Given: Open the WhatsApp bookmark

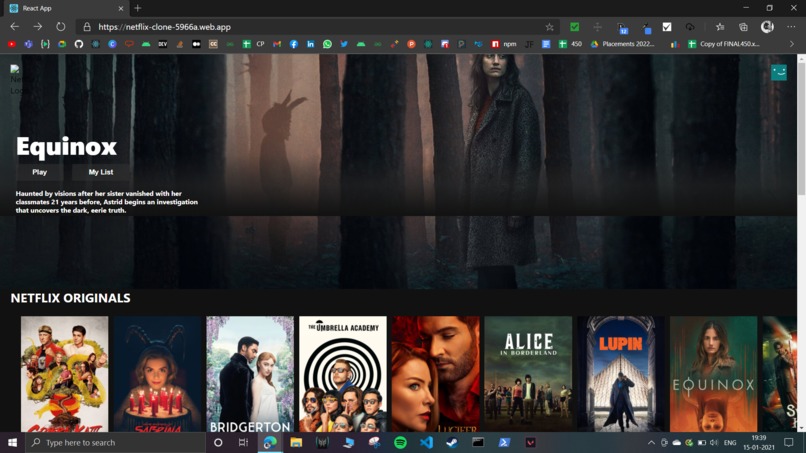Looking at the screenshot, I should pyautogui.click(x=327, y=44).
